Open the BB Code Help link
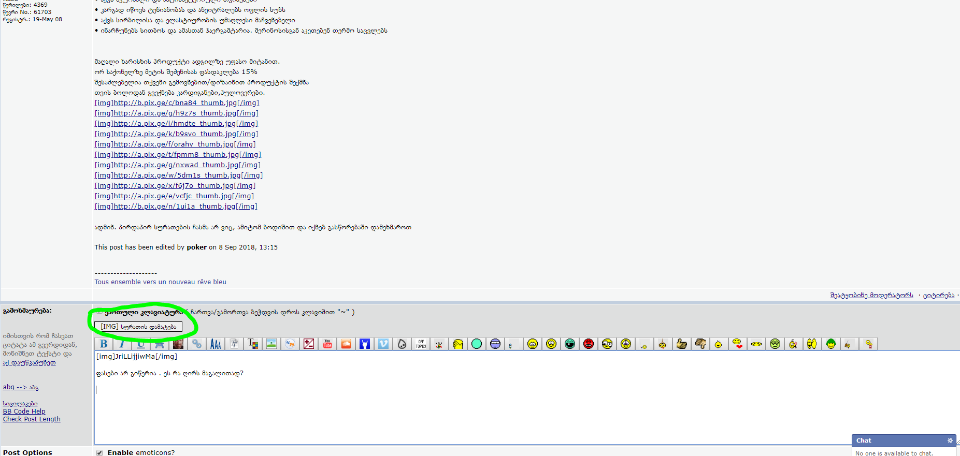960x456 pixels. pyautogui.click(x=24, y=412)
